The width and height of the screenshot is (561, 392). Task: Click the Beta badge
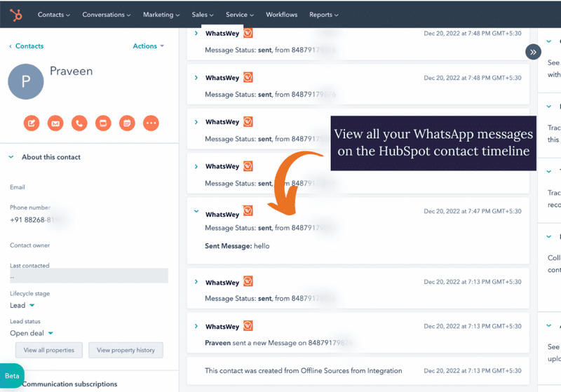12,376
